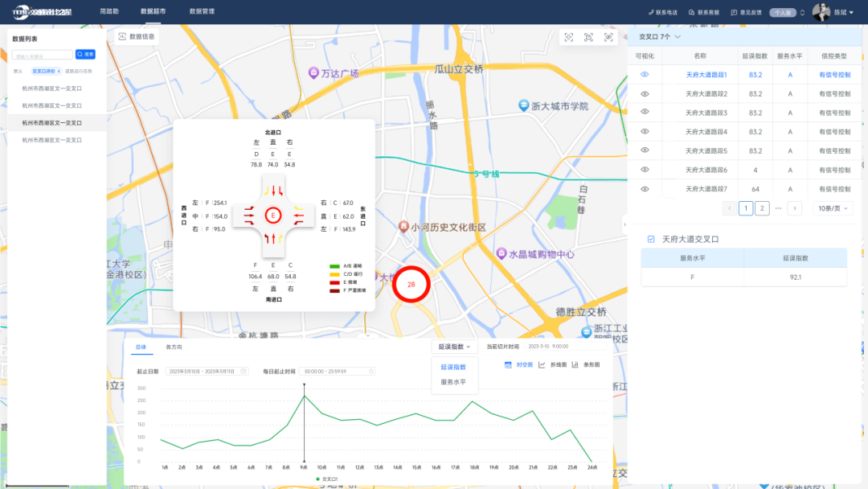Expand the 交叉口 7个 dropdown chevron
The height and width of the screenshot is (489, 868).
tap(678, 37)
